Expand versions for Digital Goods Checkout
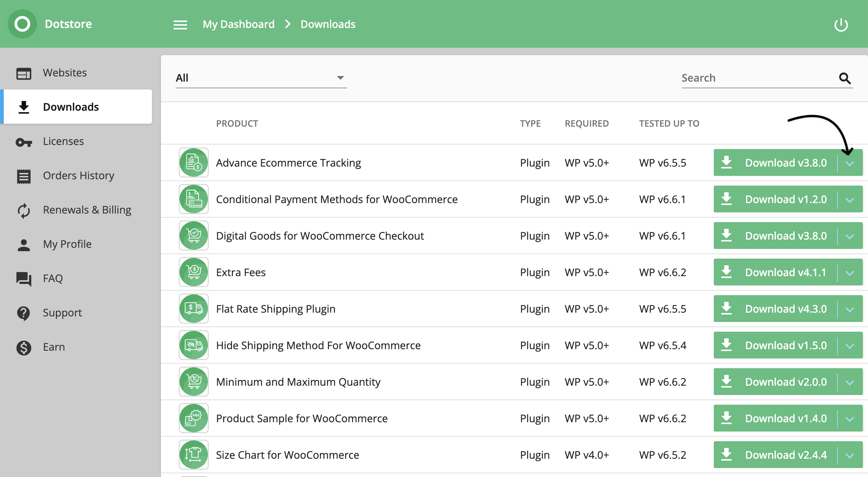This screenshot has width=868, height=477. [850, 236]
